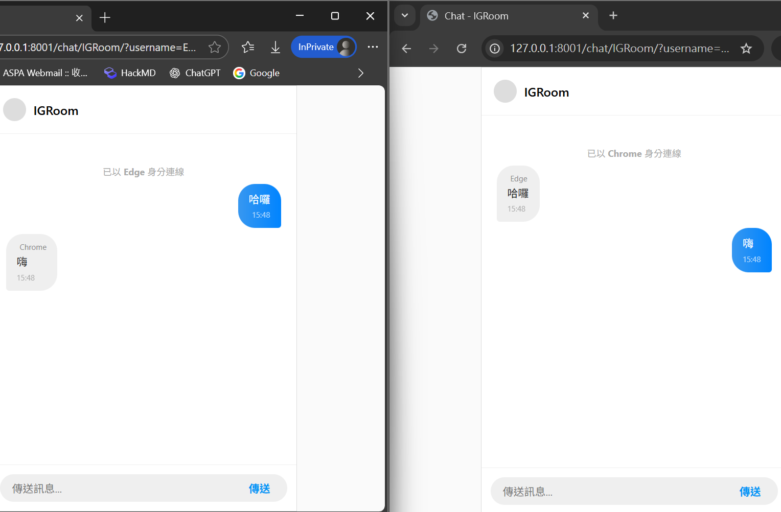Select the 'Chat - IGRoom' Chrome tab
781x512 pixels.
[x=508, y=16]
